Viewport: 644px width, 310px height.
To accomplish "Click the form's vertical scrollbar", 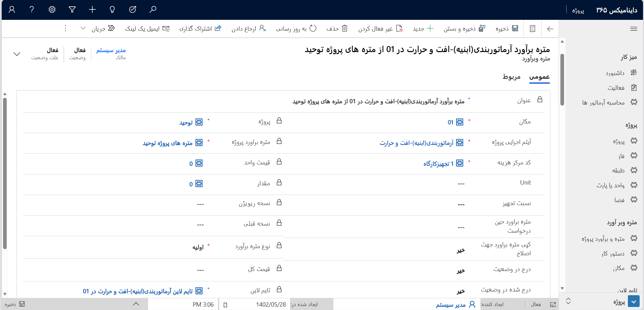I will 5,173.
